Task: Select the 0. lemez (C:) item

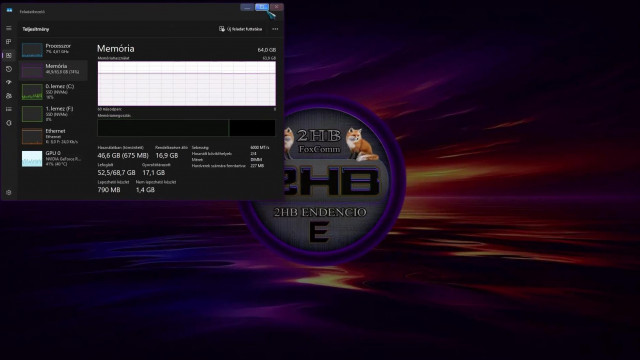Action: click(53, 92)
